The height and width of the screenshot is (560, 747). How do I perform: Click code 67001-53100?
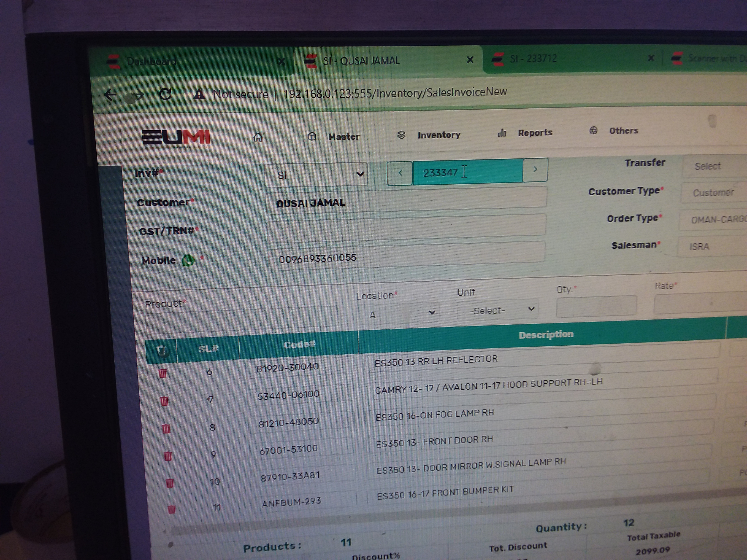pyautogui.click(x=289, y=450)
